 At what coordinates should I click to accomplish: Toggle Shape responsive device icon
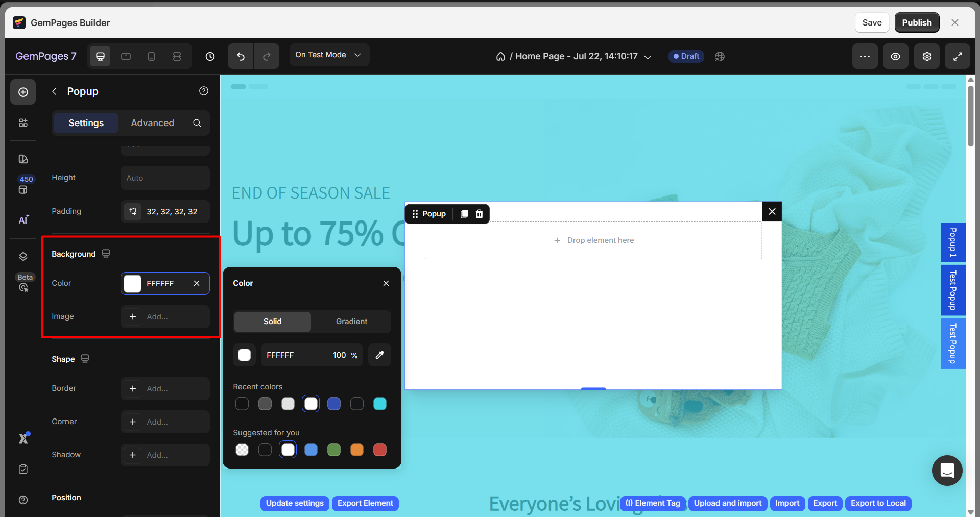point(85,359)
